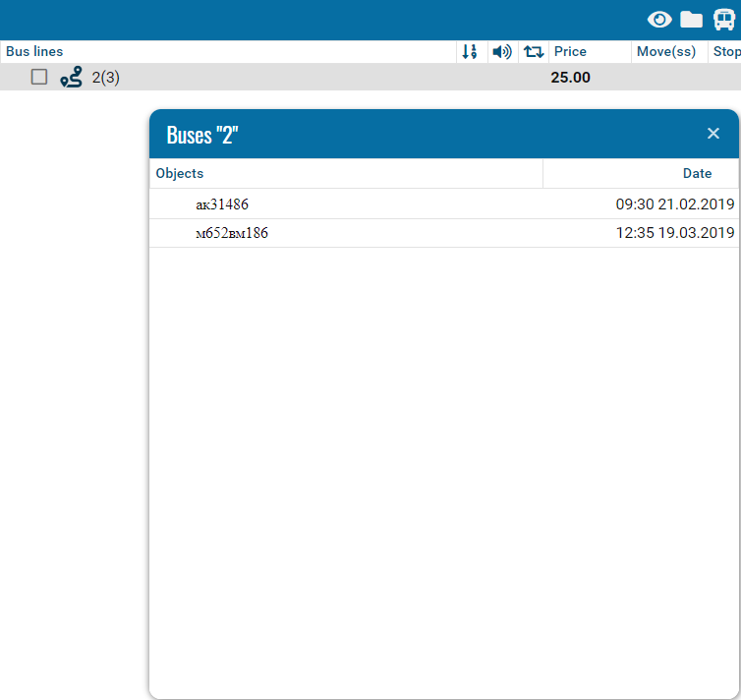Click the Move(ss) column header
Viewport: 741px width, 700px height.
666,52
